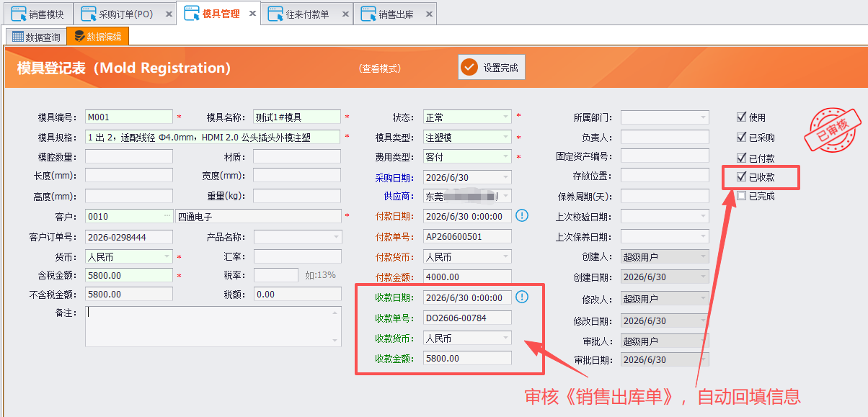Click the ellipsis lookup in 客户 code field
This screenshot has height=417, width=868.
[x=167, y=216]
